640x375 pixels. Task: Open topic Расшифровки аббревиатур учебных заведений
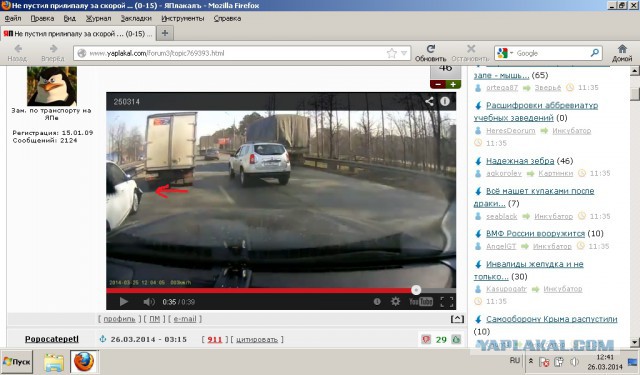pyautogui.click(x=536, y=111)
